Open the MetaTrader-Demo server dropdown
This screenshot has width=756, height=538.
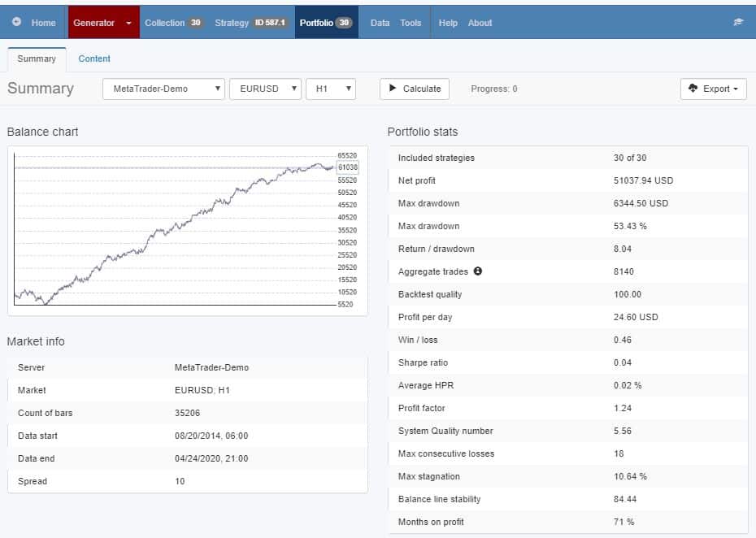tap(163, 89)
